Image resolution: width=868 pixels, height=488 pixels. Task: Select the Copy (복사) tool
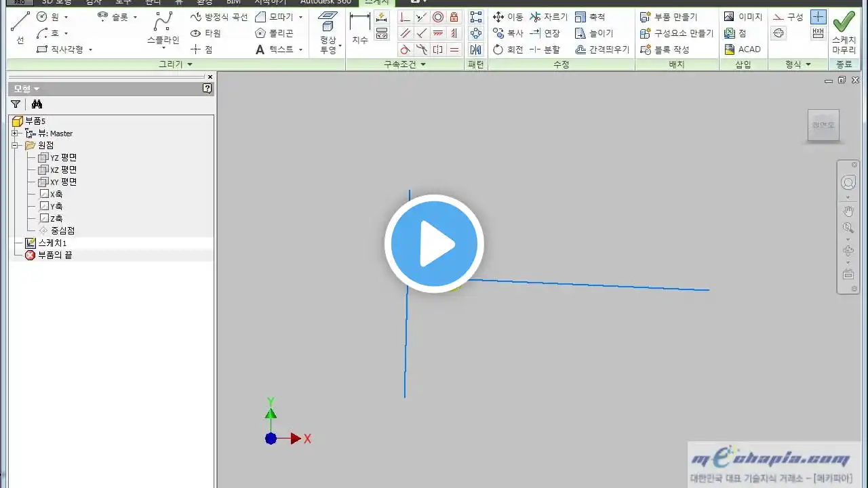pos(508,33)
